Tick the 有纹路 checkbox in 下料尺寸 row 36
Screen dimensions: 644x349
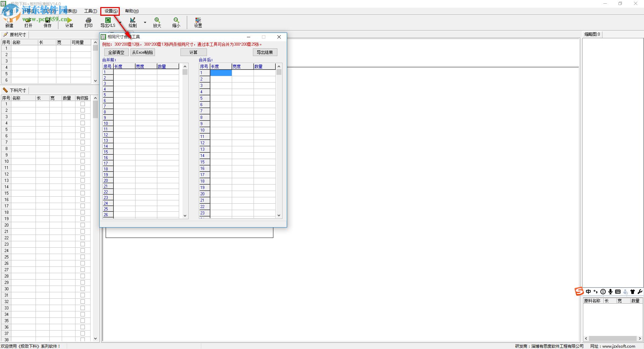(x=83, y=327)
